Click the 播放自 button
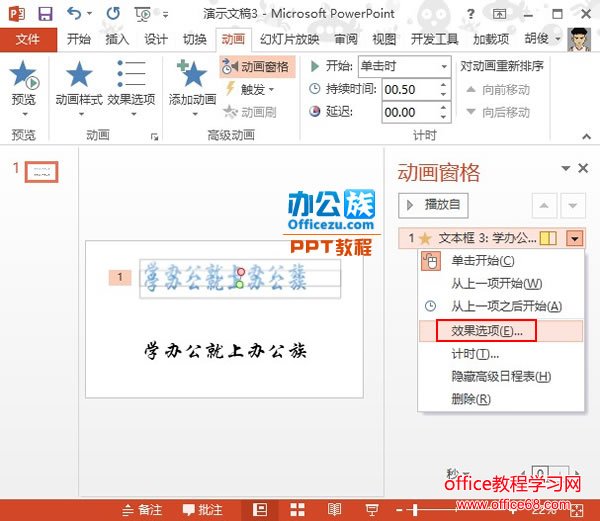 pyautogui.click(x=433, y=205)
